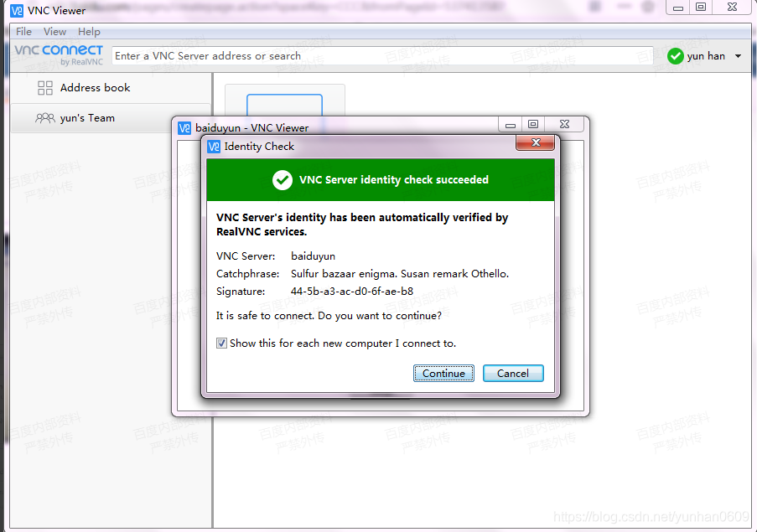Close the main VNC Viewer window
The image size is (757, 532).
coord(733,8)
